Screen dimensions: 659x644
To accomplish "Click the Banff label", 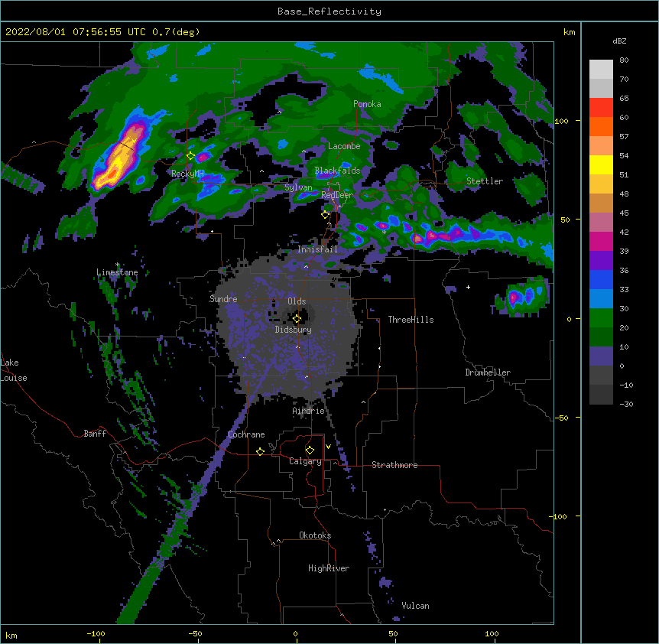I will (x=95, y=434).
